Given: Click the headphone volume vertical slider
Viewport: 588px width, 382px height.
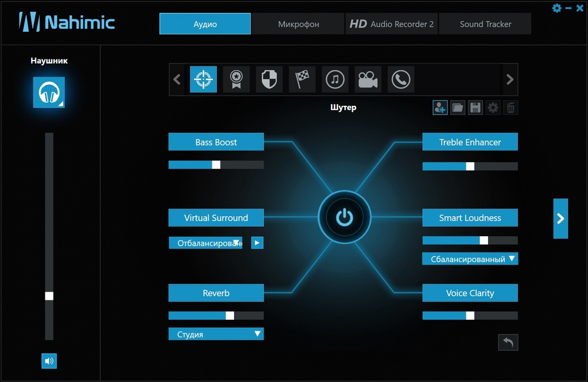Looking at the screenshot, I should point(49,236).
